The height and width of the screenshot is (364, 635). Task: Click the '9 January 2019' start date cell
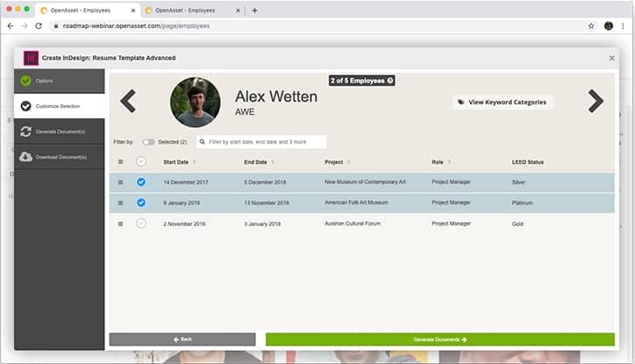(x=182, y=203)
